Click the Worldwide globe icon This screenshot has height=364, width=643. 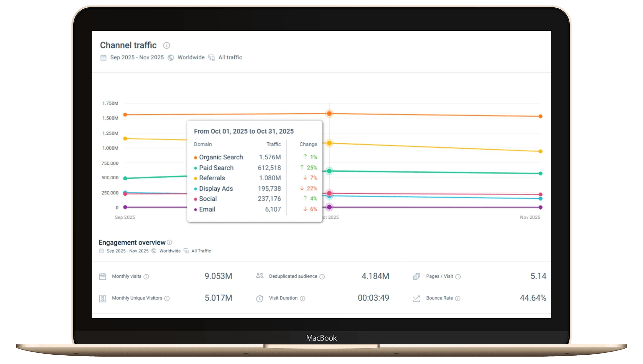[171, 57]
